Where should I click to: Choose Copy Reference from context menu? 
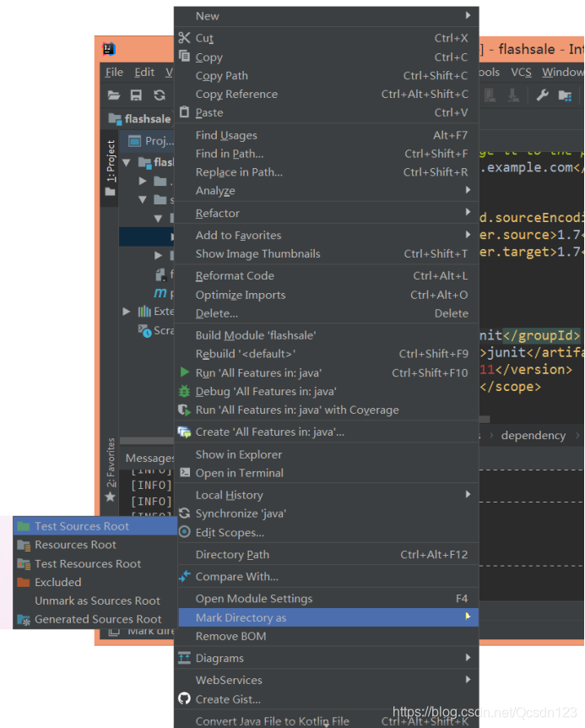[x=327, y=94]
